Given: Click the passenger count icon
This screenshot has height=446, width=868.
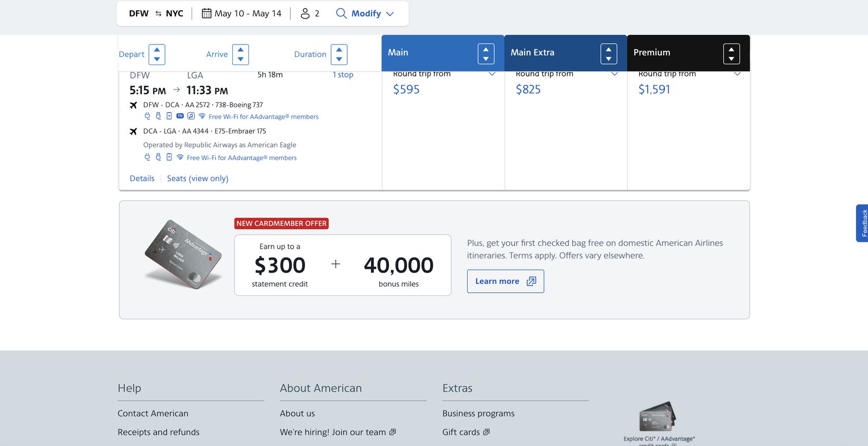Looking at the screenshot, I should (305, 13).
